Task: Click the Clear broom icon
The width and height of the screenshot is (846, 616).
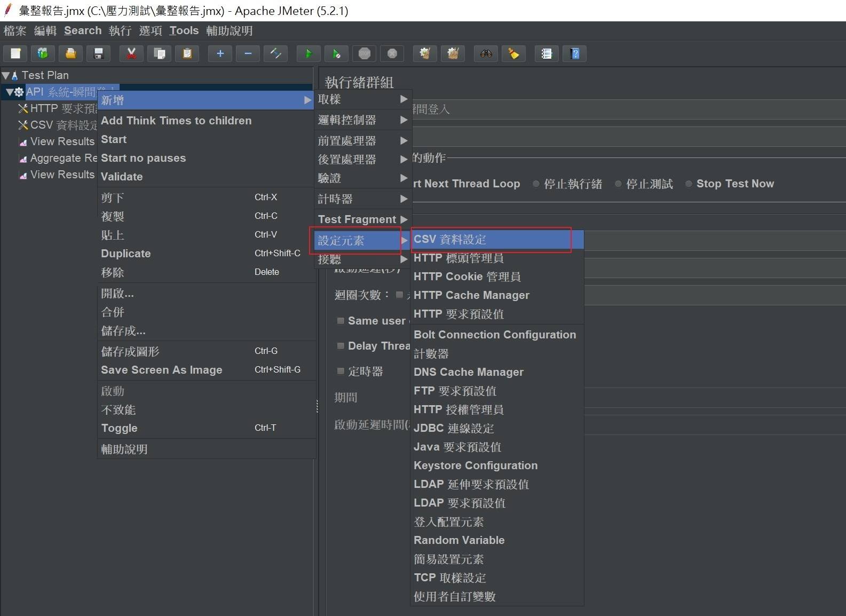Action: point(425,53)
